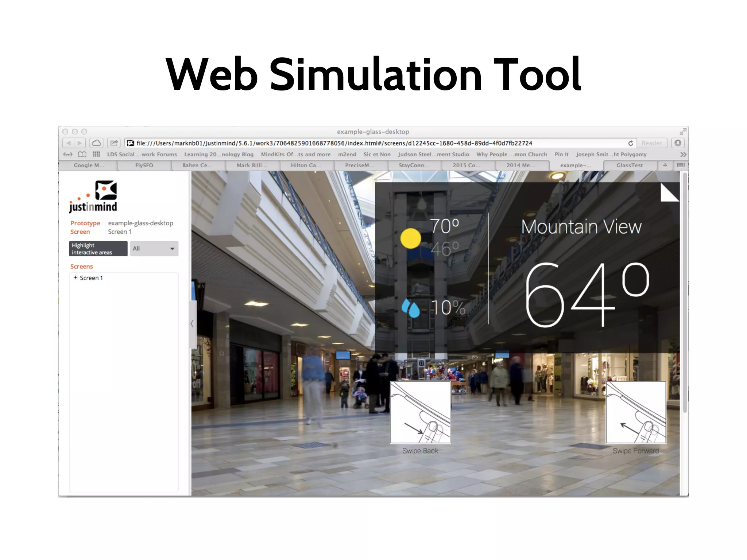This screenshot has height=560, width=747.
Task: Click the page vertical scrollbar
Action: (685, 292)
